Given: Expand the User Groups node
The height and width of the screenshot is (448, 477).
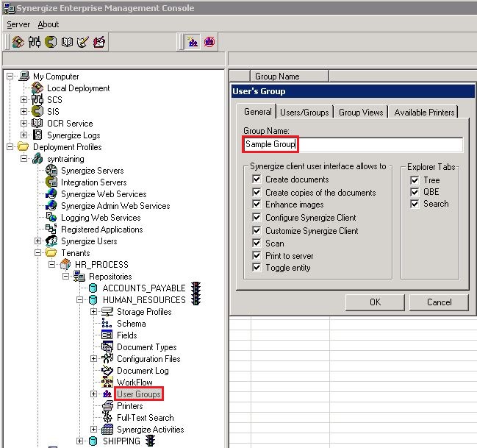Looking at the screenshot, I should tap(93, 394).
